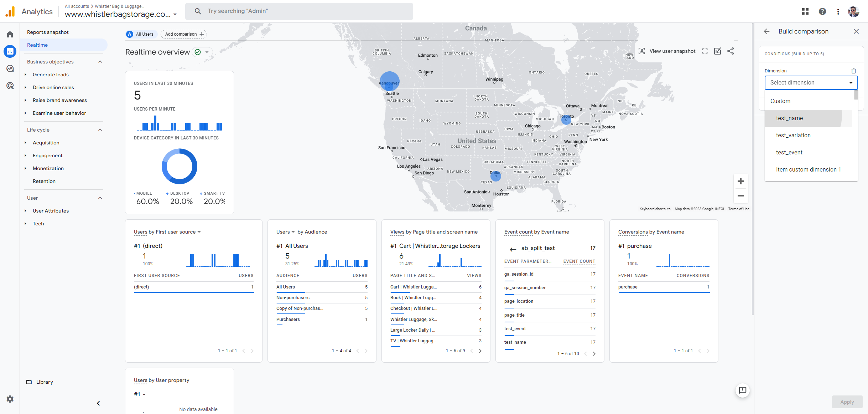Open map Keyboard shortcuts
Screen dimensions: 868x414
(x=655, y=209)
